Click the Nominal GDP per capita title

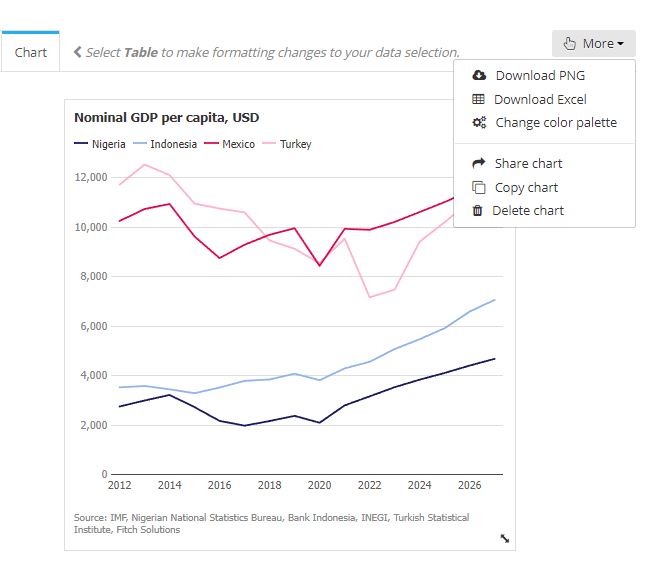click(166, 117)
